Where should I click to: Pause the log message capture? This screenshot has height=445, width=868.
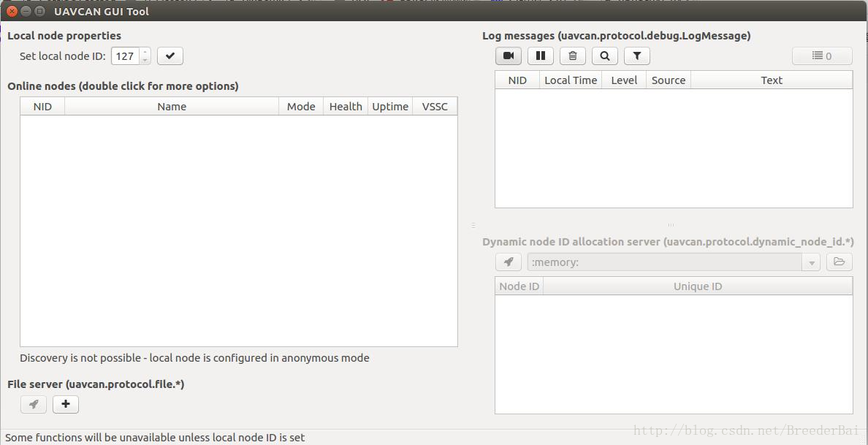pyautogui.click(x=540, y=56)
